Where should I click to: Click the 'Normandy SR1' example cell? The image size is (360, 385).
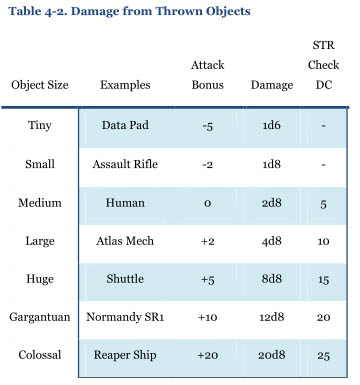click(x=125, y=317)
